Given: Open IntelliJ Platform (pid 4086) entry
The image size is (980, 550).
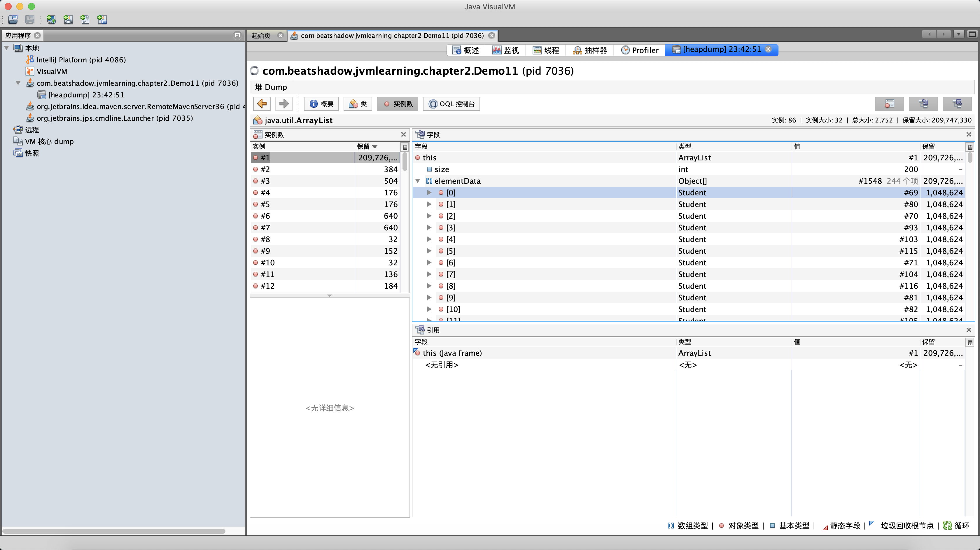Looking at the screenshot, I should click(81, 60).
